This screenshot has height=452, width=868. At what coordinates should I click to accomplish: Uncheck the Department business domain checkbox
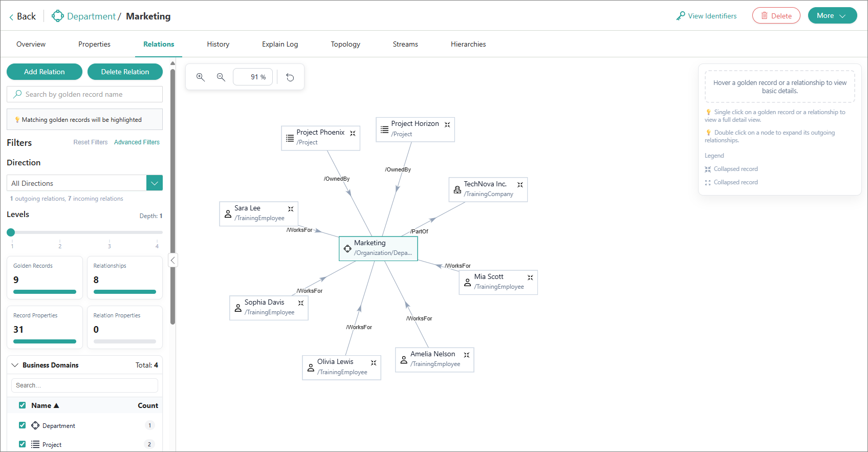(23, 425)
